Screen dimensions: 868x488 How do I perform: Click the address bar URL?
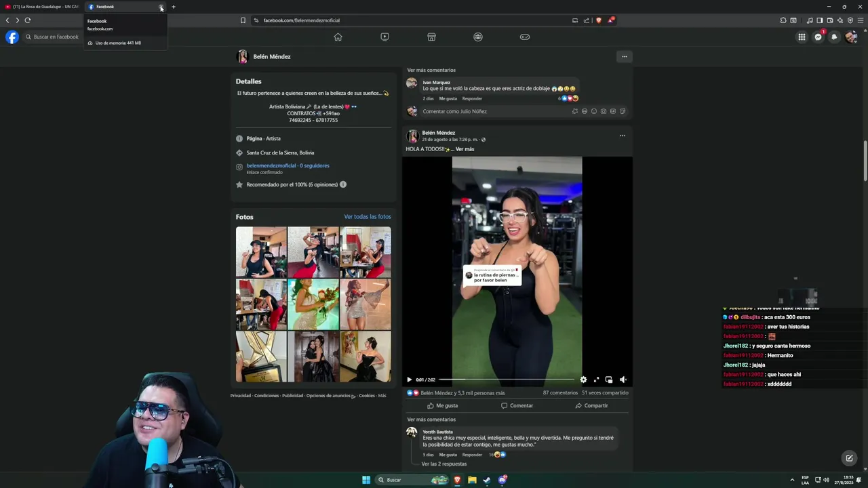point(301,20)
